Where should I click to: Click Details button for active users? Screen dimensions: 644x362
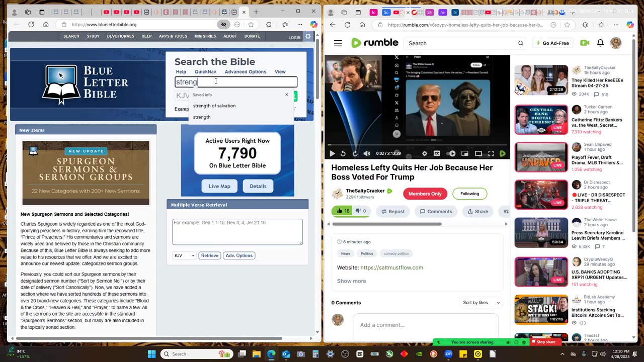tap(258, 186)
